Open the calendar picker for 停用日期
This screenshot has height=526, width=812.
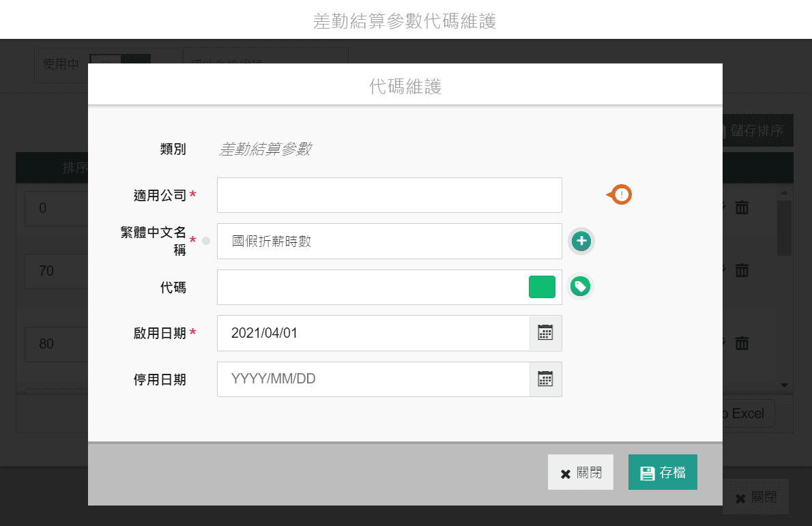pyautogui.click(x=545, y=379)
